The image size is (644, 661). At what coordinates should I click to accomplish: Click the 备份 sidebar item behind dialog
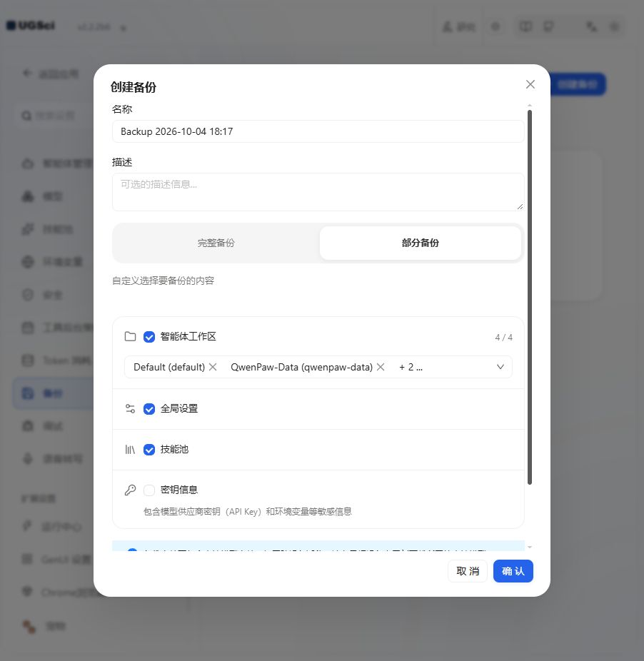pyautogui.click(x=53, y=393)
